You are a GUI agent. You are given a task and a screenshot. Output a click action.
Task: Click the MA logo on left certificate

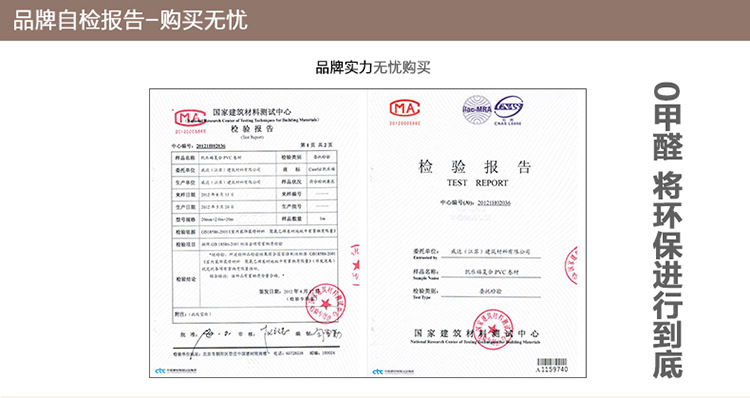(189, 118)
